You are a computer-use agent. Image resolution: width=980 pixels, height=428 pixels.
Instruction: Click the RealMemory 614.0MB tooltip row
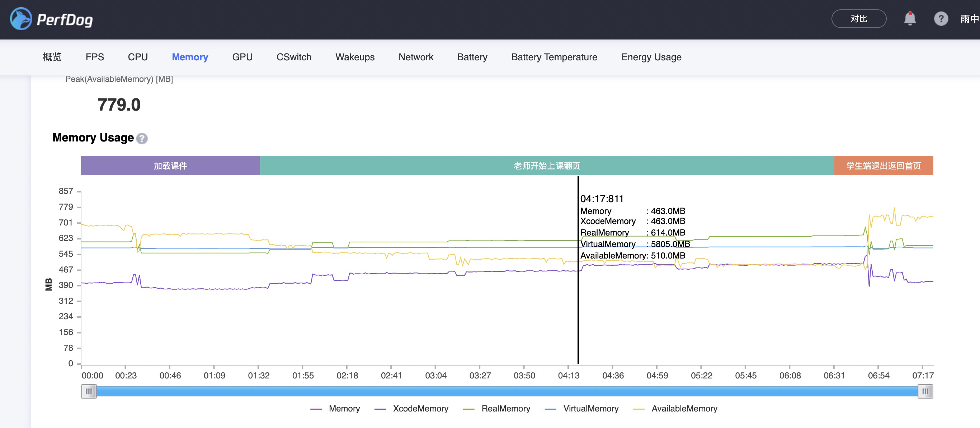pyautogui.click(x=633, y=233)
